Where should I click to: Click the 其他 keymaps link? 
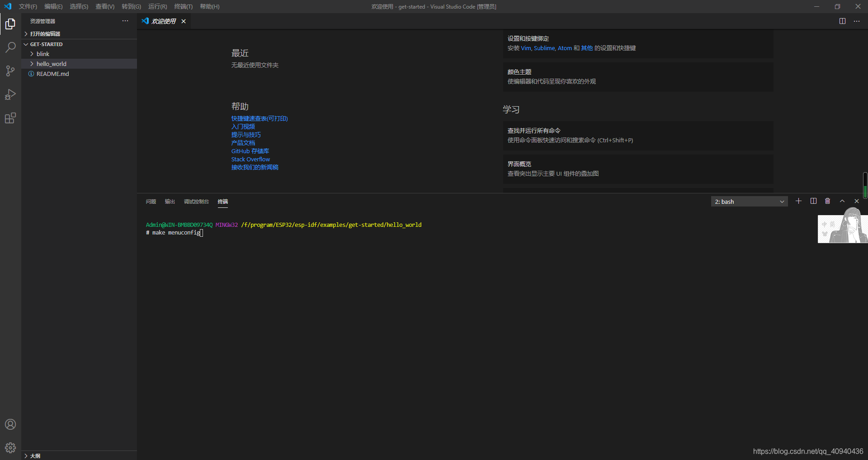[587, 48]
